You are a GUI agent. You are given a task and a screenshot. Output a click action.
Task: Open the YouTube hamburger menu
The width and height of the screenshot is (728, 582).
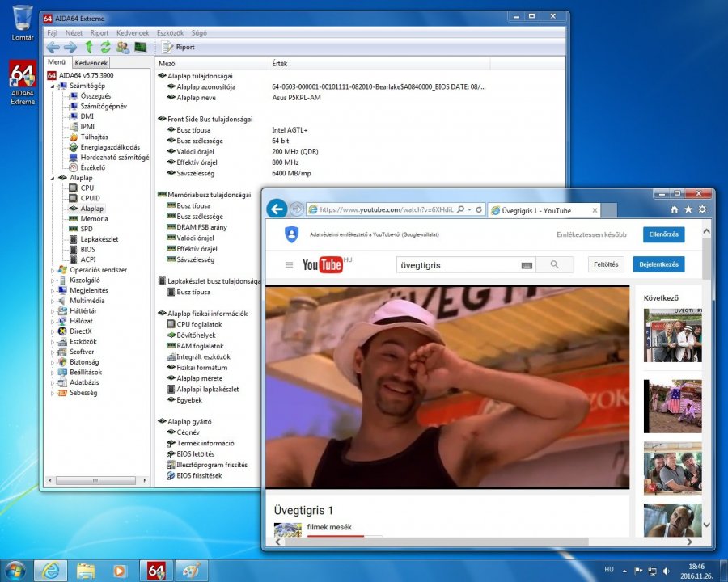pos(289,265)
